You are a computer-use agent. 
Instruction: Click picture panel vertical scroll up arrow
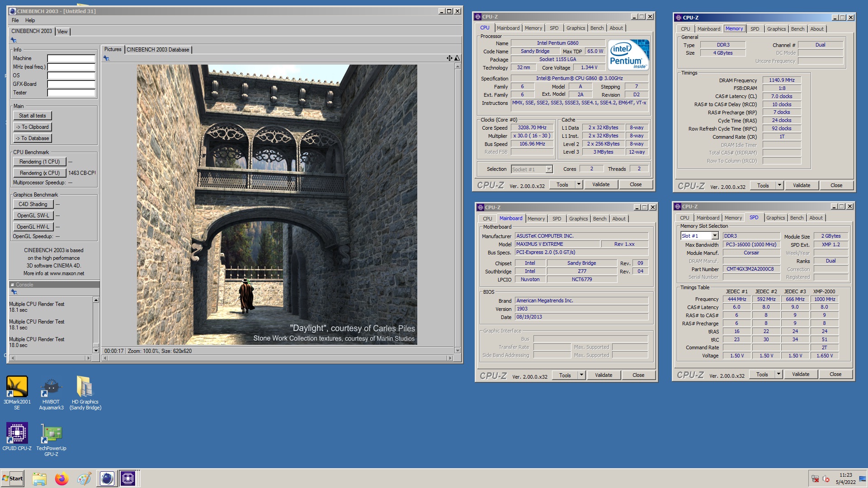(x=458, y=66)
